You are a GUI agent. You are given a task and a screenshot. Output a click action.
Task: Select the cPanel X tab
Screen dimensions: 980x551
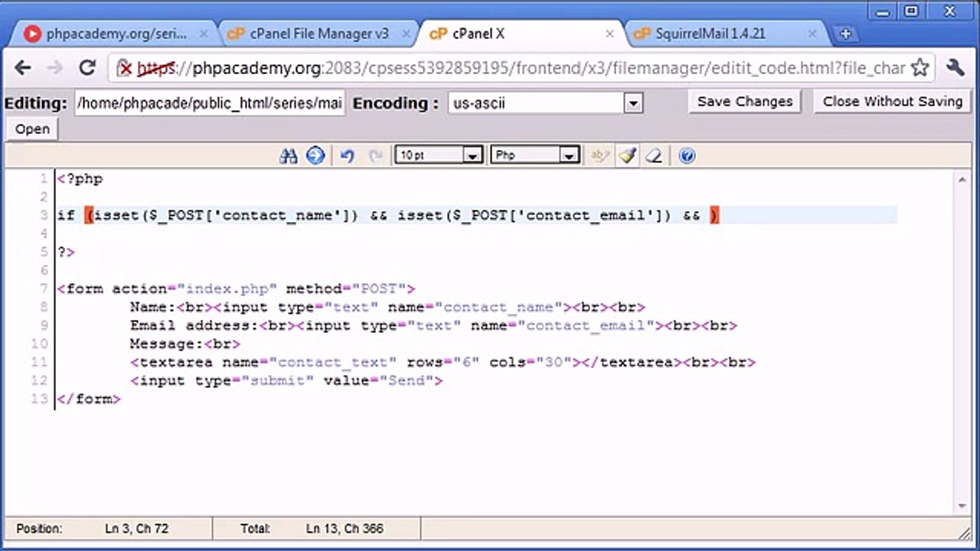coord(521,34)
